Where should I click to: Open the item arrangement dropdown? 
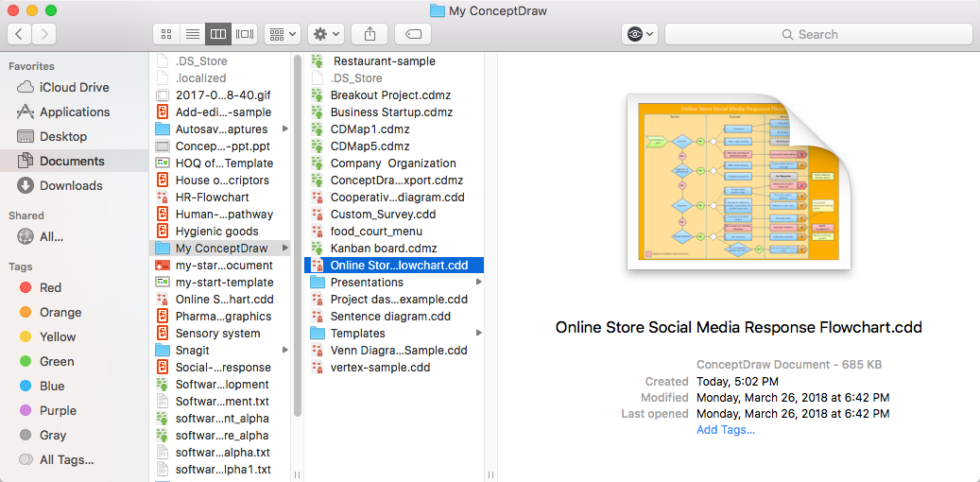(284, 34)
